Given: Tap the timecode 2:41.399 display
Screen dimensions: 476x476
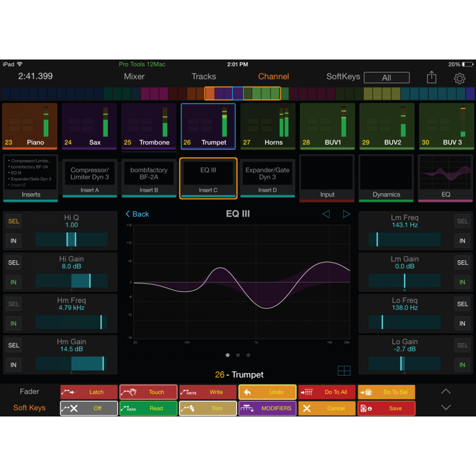Looking at the screenshot, I should coord(35,76).
